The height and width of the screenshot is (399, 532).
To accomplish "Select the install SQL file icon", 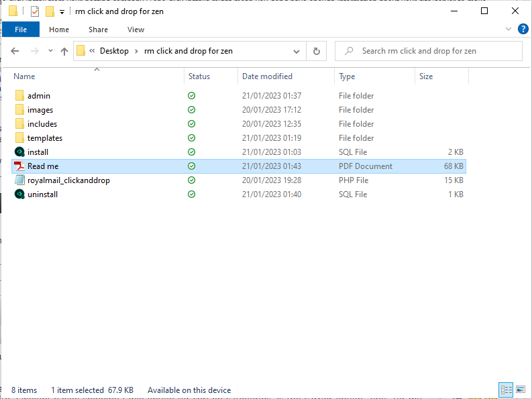I will (19, 152).
